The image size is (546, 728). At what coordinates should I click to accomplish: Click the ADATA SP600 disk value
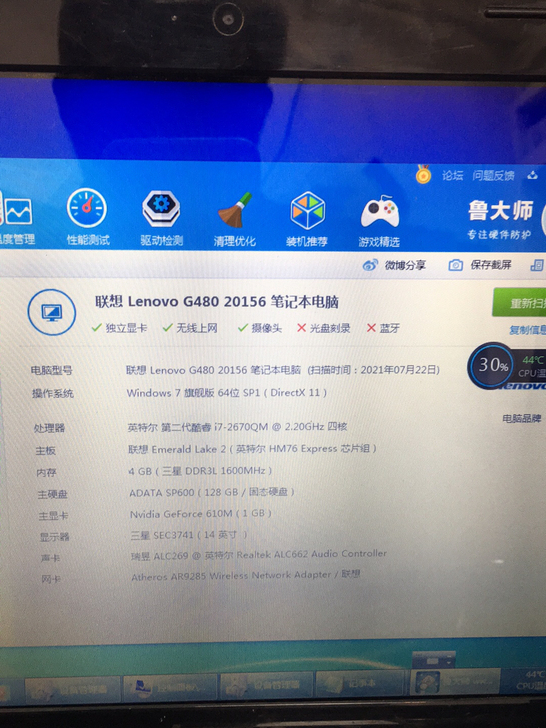[212, 492]
